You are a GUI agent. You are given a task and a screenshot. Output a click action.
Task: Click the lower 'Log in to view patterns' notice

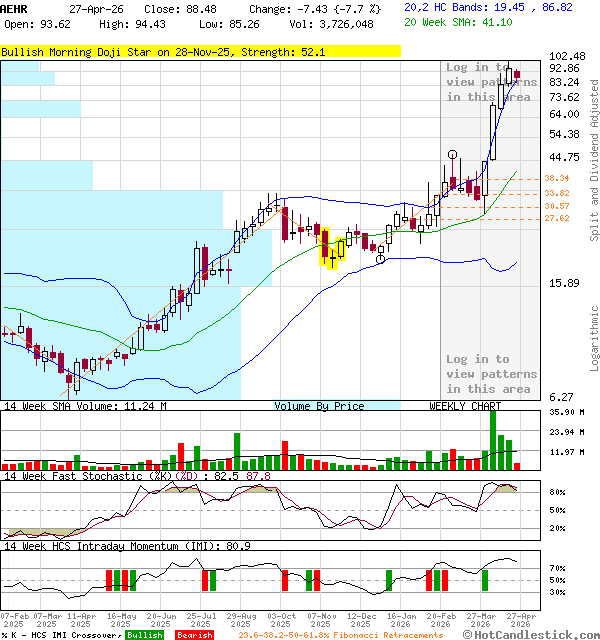491,374
